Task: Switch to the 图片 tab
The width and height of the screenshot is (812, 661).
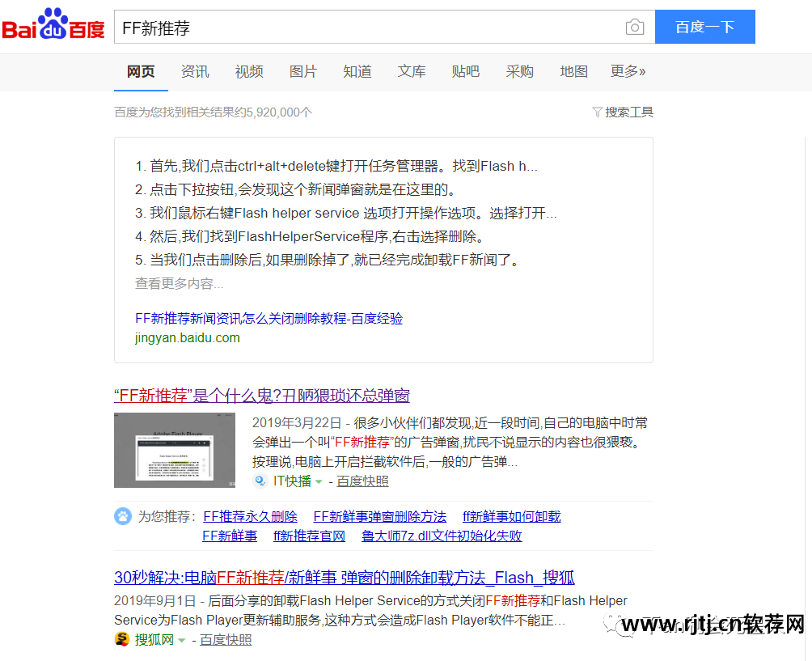Action: tap(302, 71)
